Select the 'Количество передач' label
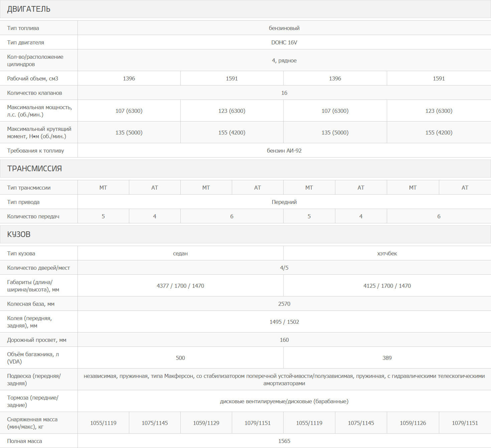Screen dimensions: 491x448 click(33, 216)
